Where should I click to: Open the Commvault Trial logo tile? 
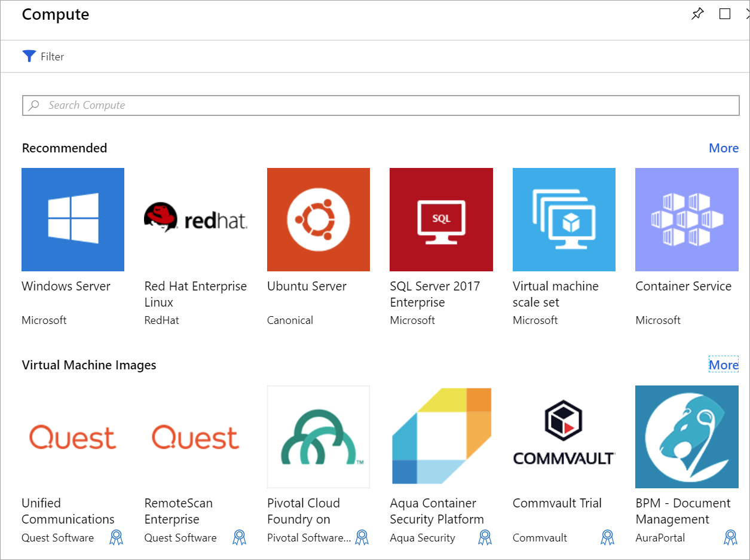[x=564, y=437]
